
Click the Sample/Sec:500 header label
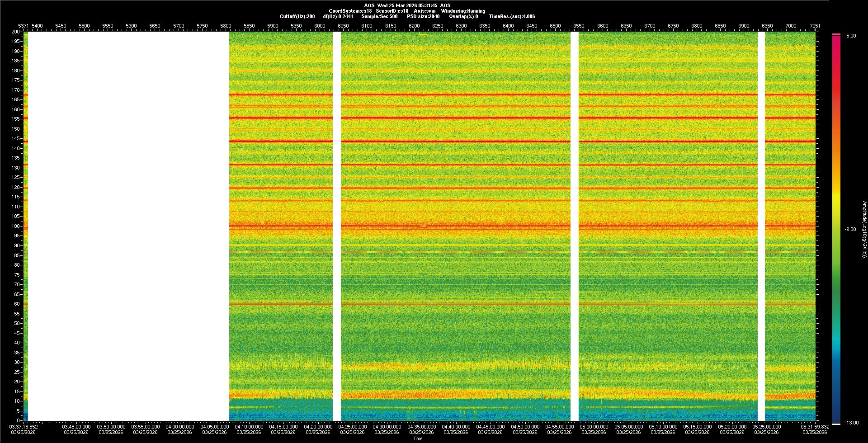click(379, 16)
